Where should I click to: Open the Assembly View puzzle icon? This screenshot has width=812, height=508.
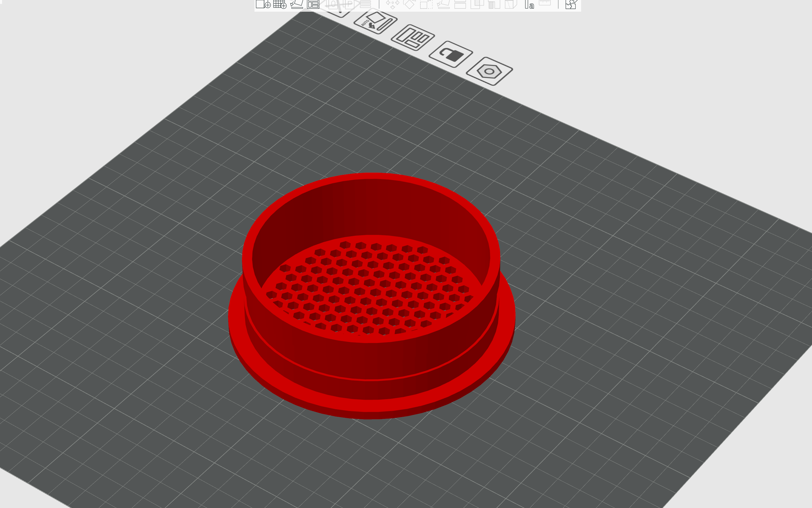coord(571,4)
